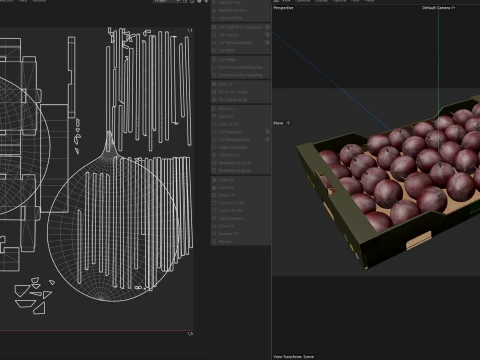This screenshot has height=360, width=480.
Task: Click the Move tool indicator in viewport
Action: pyautogui.click(x=282, y=123)
